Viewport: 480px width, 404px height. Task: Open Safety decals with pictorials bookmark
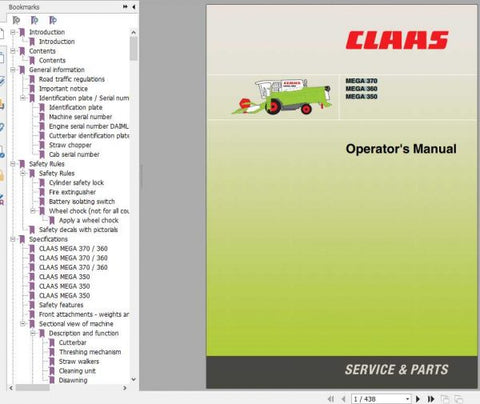pyautogui.click(x=78, y=230)
